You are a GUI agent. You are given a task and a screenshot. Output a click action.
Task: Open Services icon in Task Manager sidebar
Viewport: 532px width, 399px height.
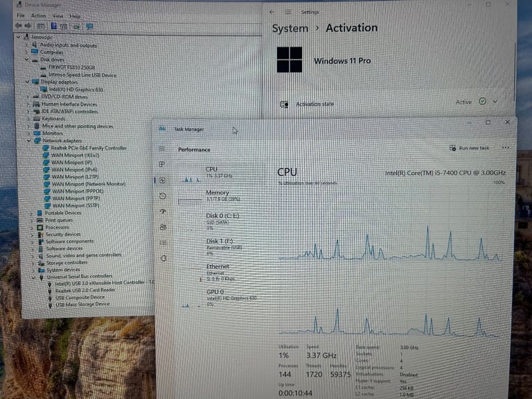point(163,258)
